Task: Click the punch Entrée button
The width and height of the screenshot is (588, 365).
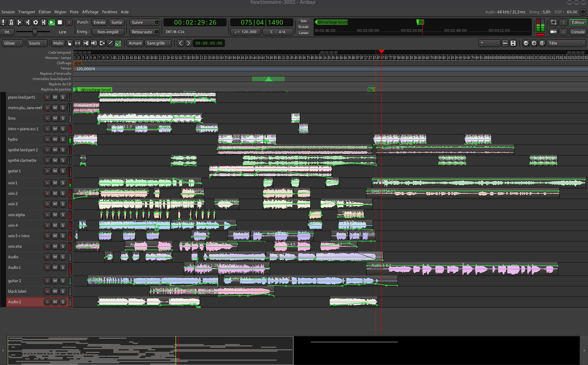Action: click(99, 22)
